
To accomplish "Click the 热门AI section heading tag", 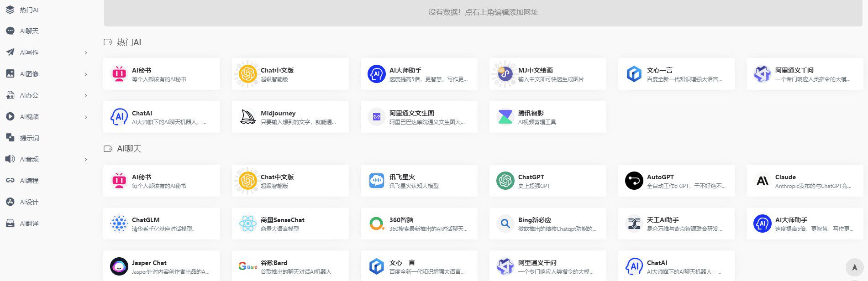I will [x=122, y=42].
